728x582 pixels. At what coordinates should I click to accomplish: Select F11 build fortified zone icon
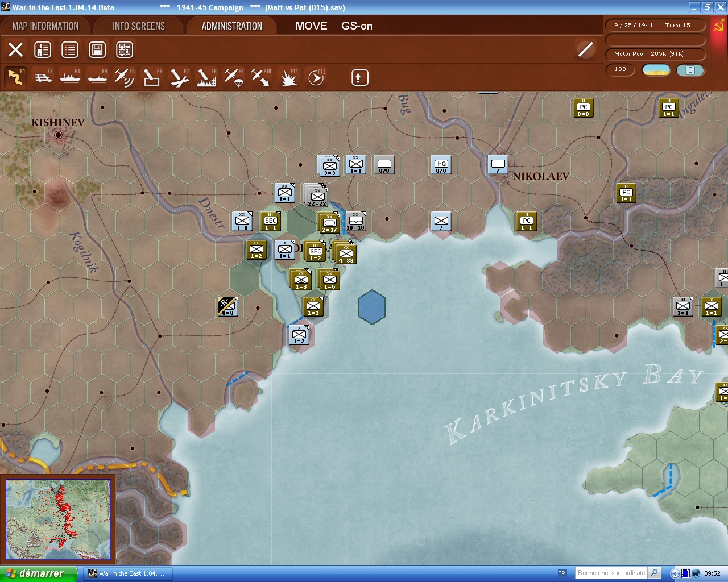(x=288, y=77)
